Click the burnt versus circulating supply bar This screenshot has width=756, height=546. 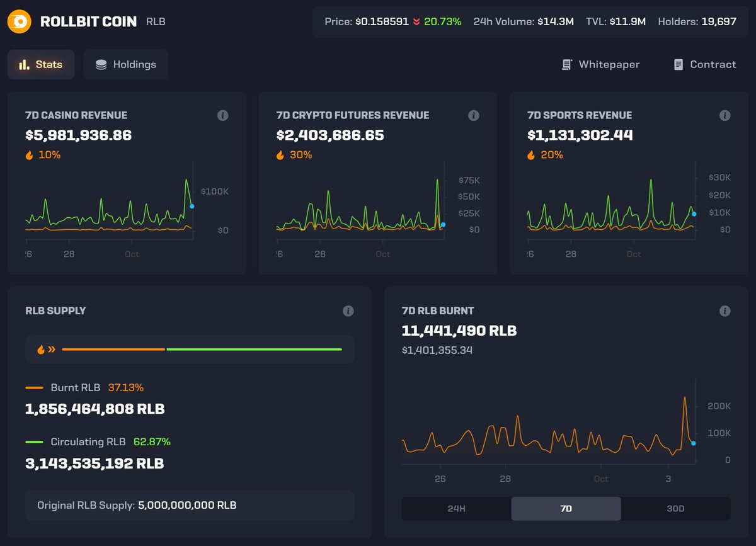(x=202, y=348)
